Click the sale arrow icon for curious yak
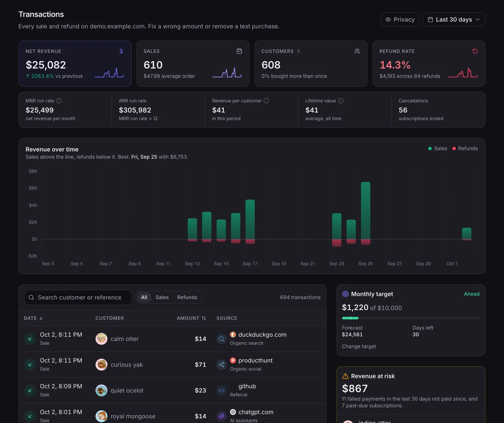Image resolution: width=504 pixels, height=423 pixels. [30, 365]
